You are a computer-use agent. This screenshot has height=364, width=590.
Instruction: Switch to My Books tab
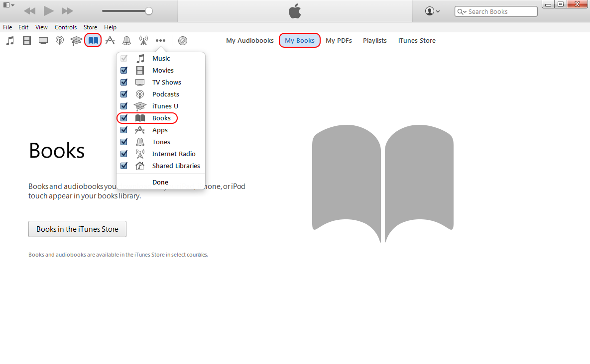point(300,41)
